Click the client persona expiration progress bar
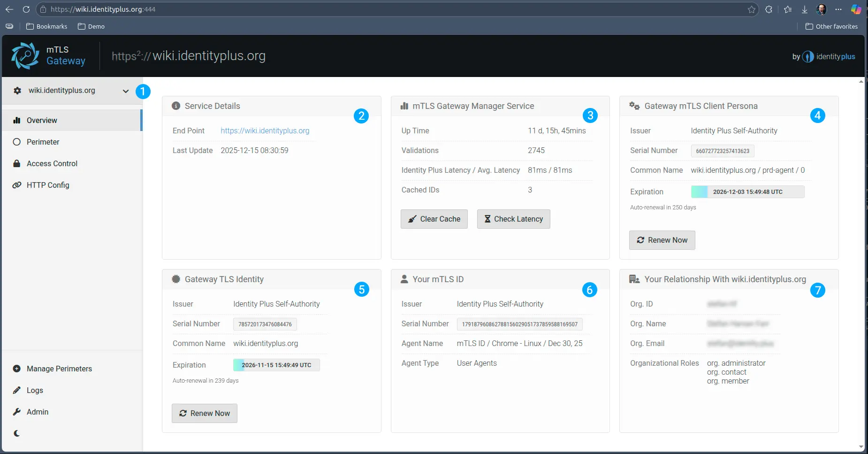The width and height of the screenshot is (868, 454). pos(747,192)
